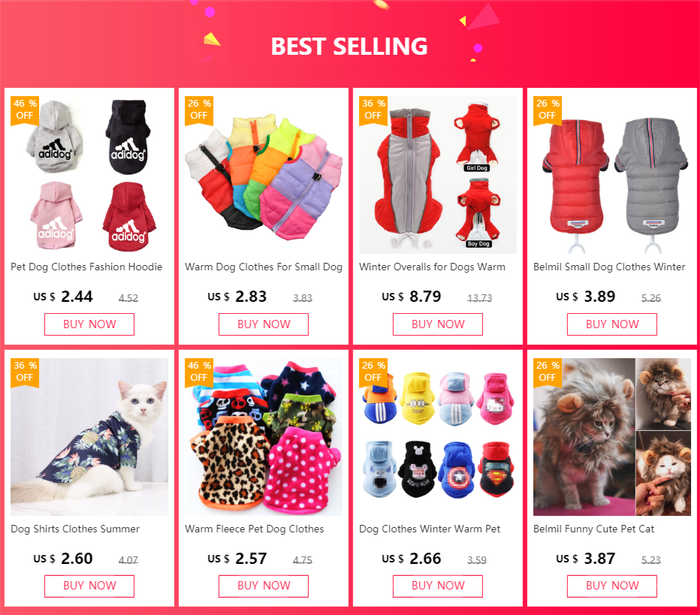Click the 46% OFF badge on Warm Fleece Clothes

(x=199, y=372)
